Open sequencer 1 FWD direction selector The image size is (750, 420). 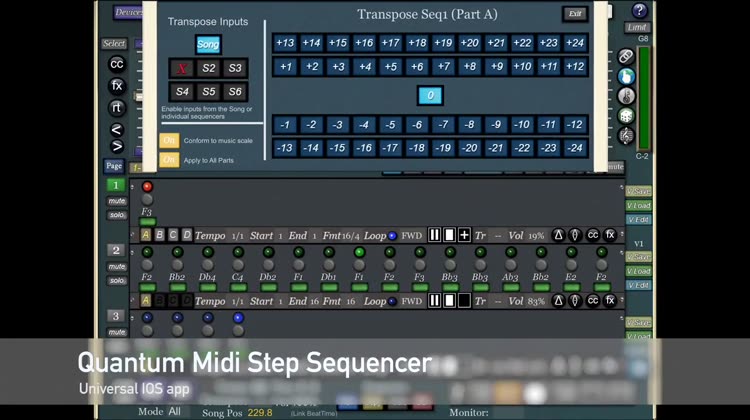pos(411,235)
